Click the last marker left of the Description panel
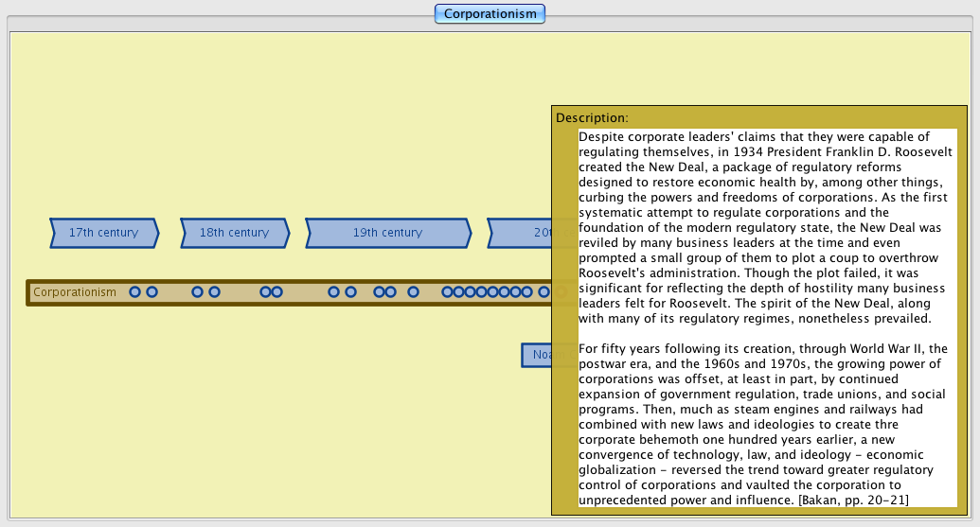Screen dimensions: 980x527 click(544, 292)
